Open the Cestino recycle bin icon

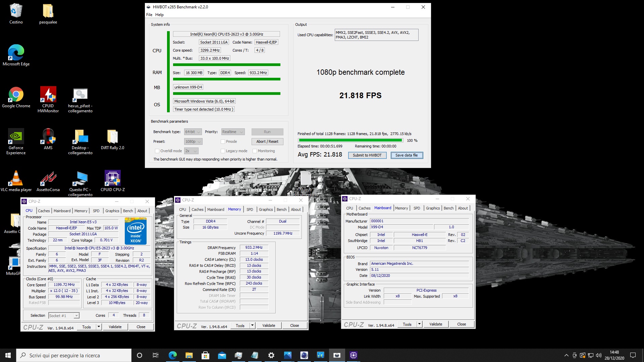click(x=16, y=13)
